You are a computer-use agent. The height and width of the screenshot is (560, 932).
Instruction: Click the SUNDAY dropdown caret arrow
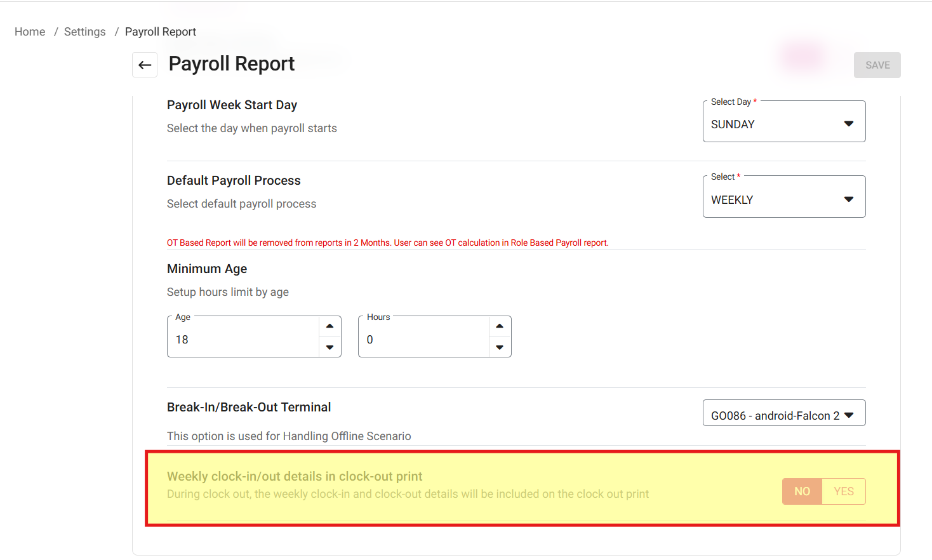click(849, 124)
